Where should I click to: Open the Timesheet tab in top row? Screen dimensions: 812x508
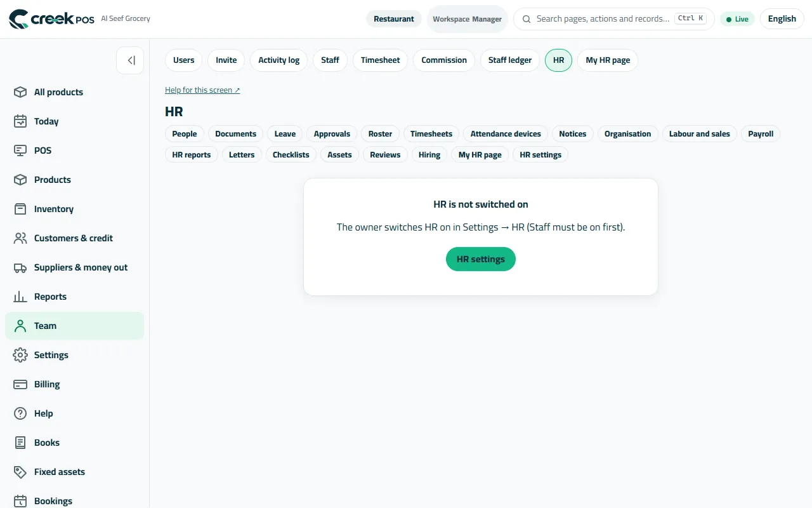[x=381, y=60]
